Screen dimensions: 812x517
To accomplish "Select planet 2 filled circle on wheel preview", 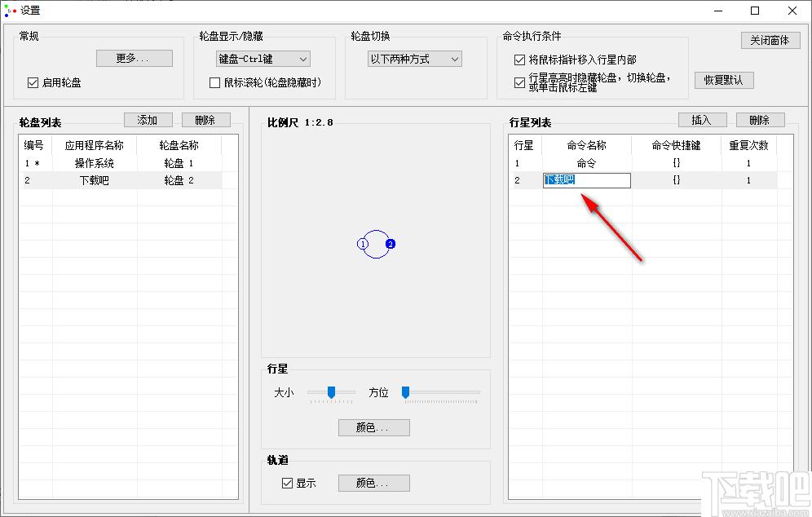I will point(391,244).
